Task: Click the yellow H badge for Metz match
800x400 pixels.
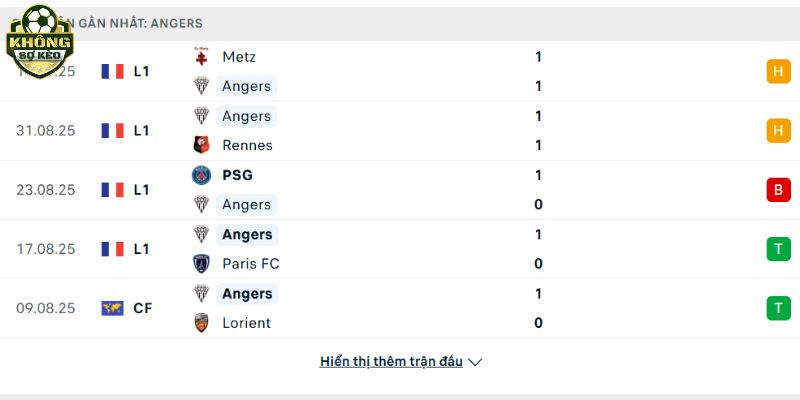Action: pos(778,71)
